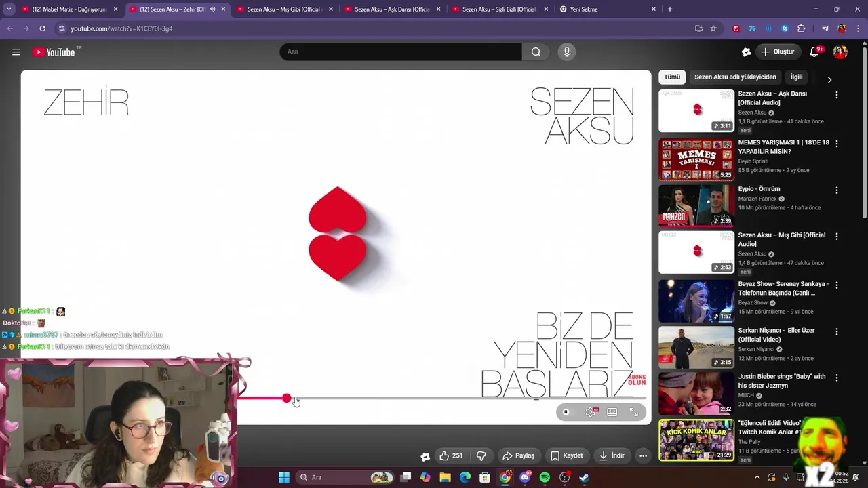Image resolution: width=868 pixels, height=488 pixels.
Task: Open File Explorer from the taskbar
Action: (445, 478)
